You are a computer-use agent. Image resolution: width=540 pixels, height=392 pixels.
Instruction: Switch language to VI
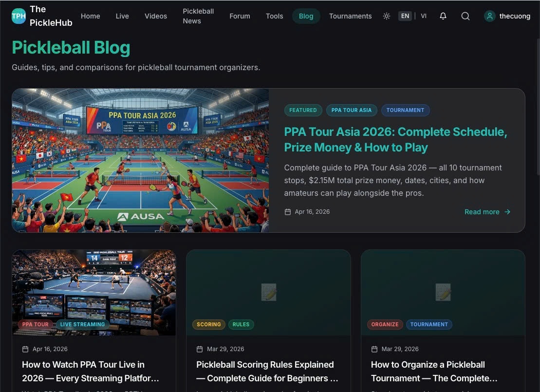coord(424,16)
